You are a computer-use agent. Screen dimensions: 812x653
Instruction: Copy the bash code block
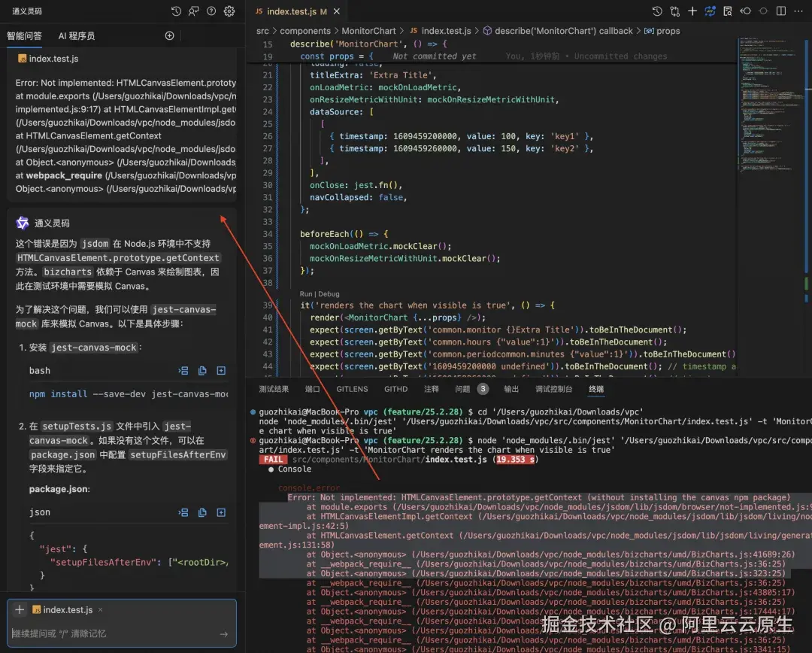click(x=202, y=371)
